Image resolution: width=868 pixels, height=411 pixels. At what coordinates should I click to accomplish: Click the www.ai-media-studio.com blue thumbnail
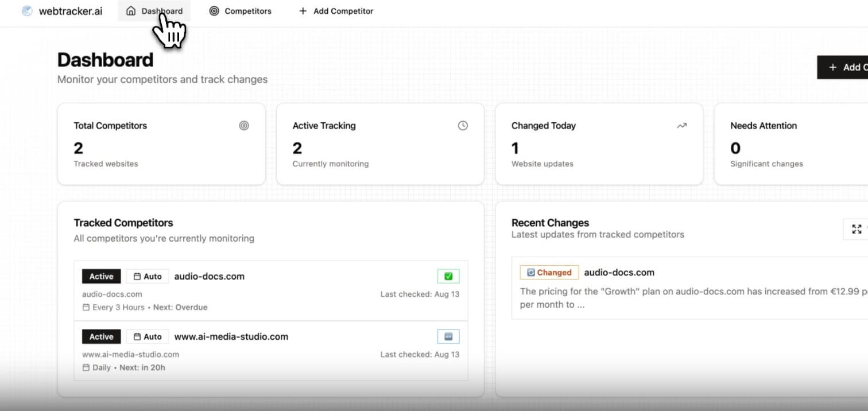[448, 336]
